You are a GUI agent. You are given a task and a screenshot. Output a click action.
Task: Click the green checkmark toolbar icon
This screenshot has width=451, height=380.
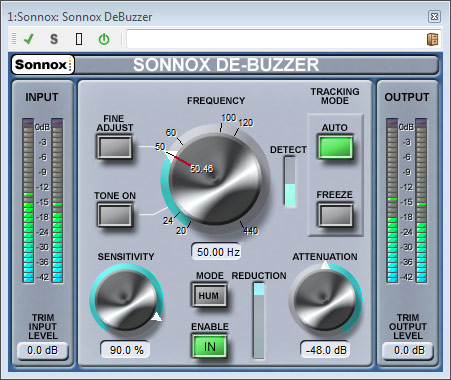[29, 39]
